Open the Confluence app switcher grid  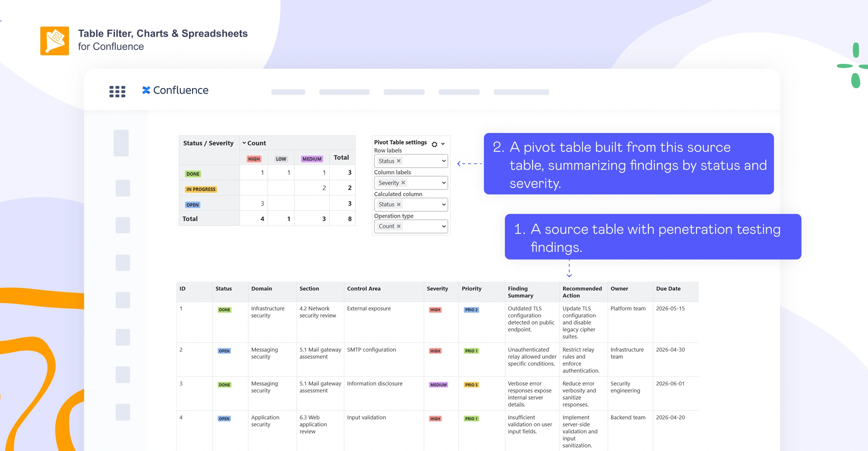pyautogui.click(x=117, y=91)
